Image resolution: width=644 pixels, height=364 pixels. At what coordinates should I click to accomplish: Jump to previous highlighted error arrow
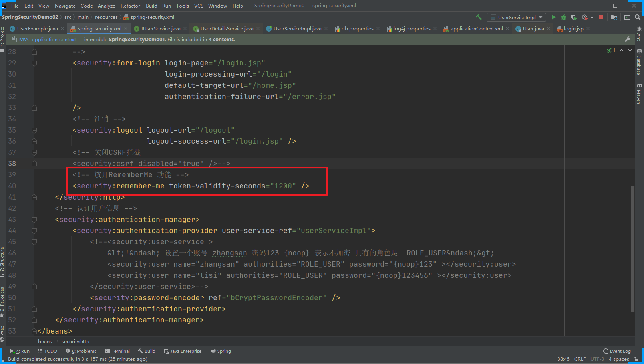tap(622, 50)
